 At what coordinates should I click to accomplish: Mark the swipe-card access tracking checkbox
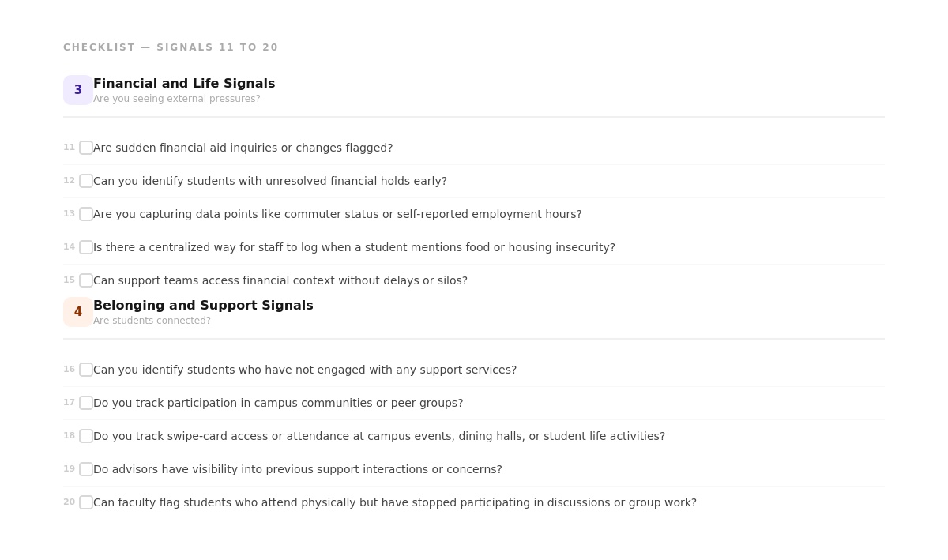(86, 436)
